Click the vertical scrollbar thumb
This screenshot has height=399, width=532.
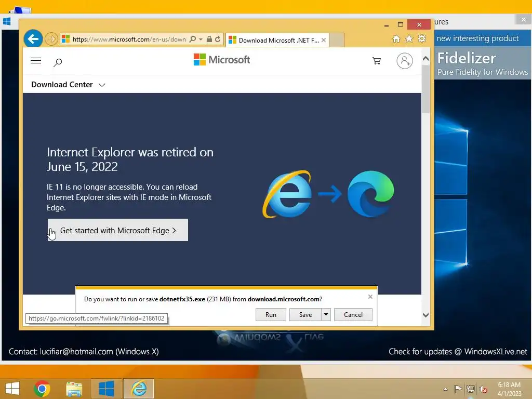pyautogui.click(x=425, y=89)
